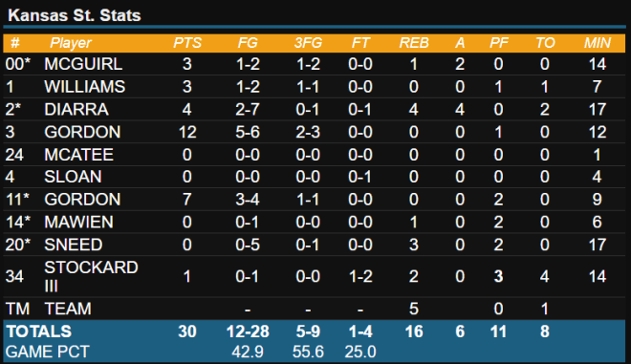Select player name MCGUIRL
The width and height of the screenshot is (631, 364).
[x=83, y=64]
